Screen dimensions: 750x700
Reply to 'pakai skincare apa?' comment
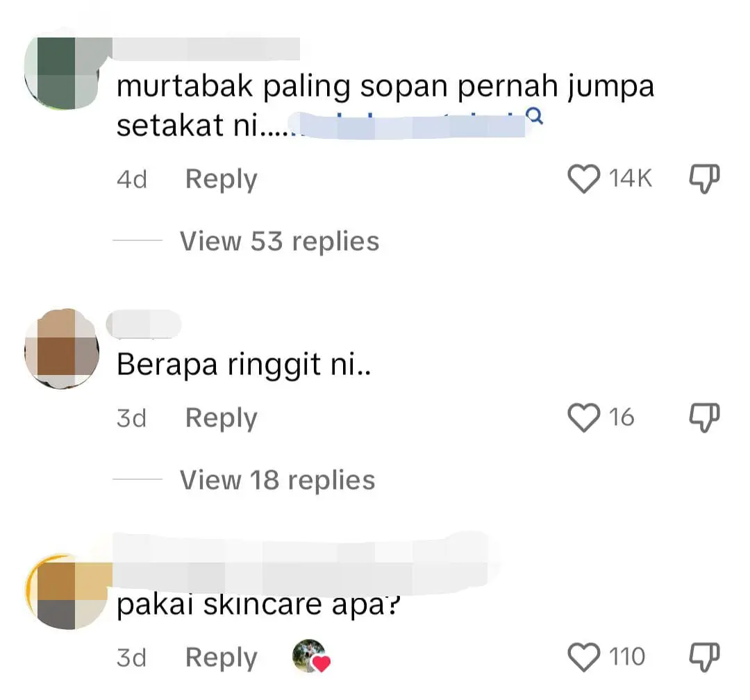tap(221, 658)
